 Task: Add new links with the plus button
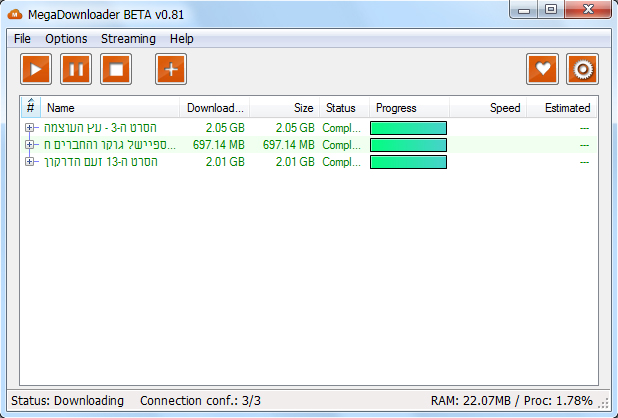[x=171, y=69]
